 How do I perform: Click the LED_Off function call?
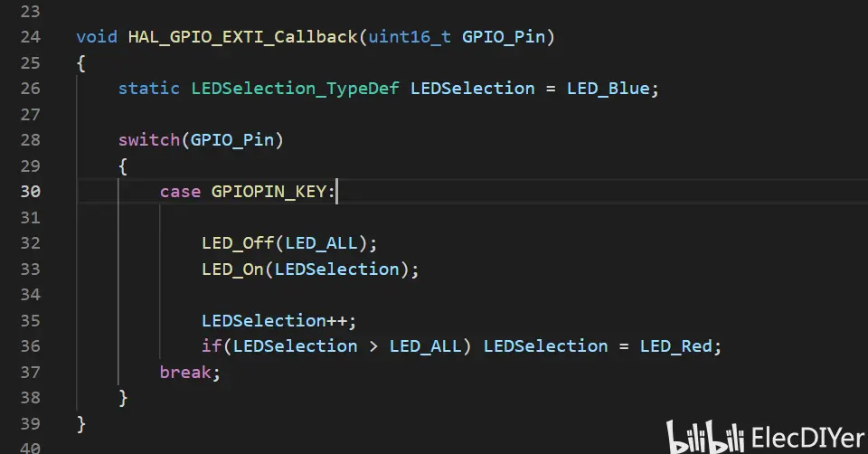[238, 243]
